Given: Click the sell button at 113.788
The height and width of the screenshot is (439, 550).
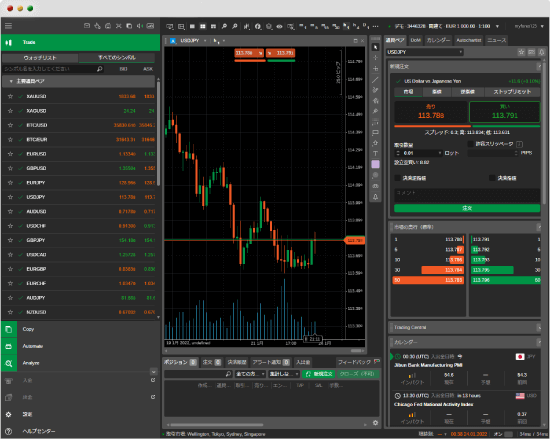Looking at the screenshot, I should coord(431,112).
